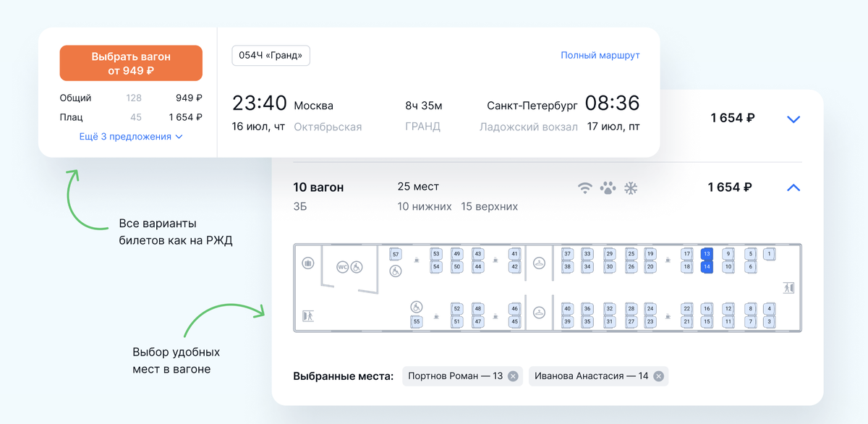Image resolution: width=868 pixels, height=424 pixels.
Task: Expand the wagon row above 10 вагон
Action: [x=793, y=119]
